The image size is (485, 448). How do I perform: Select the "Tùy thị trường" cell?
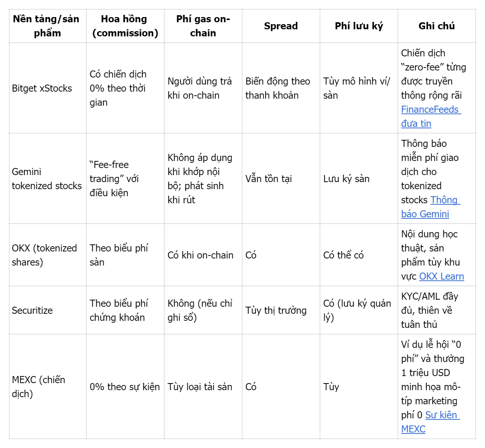(276, 310)
